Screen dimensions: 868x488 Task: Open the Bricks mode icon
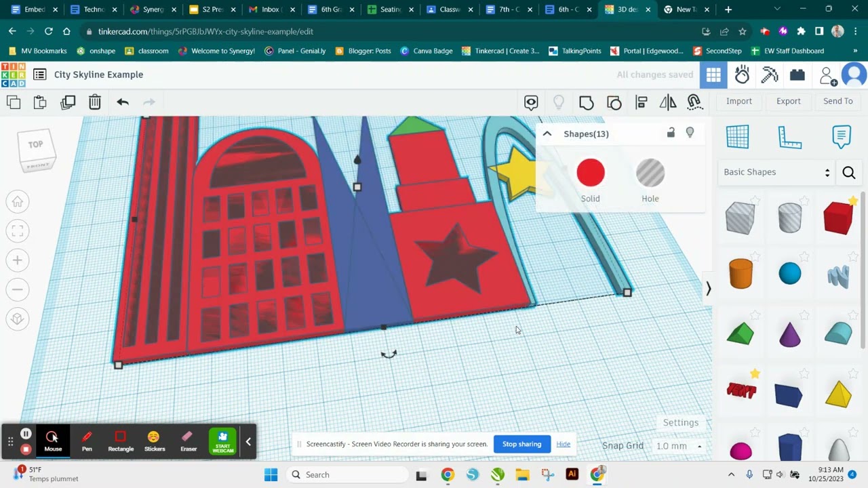coord(797,75)
